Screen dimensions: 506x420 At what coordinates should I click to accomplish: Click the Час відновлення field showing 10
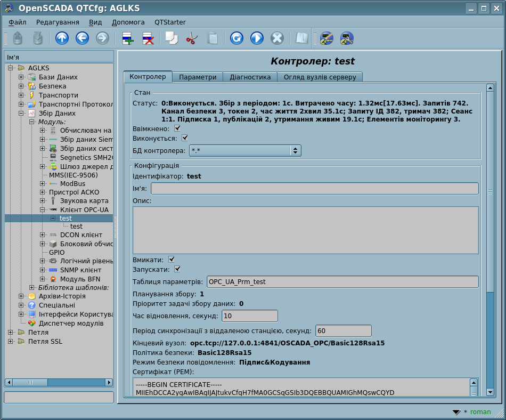249,316
